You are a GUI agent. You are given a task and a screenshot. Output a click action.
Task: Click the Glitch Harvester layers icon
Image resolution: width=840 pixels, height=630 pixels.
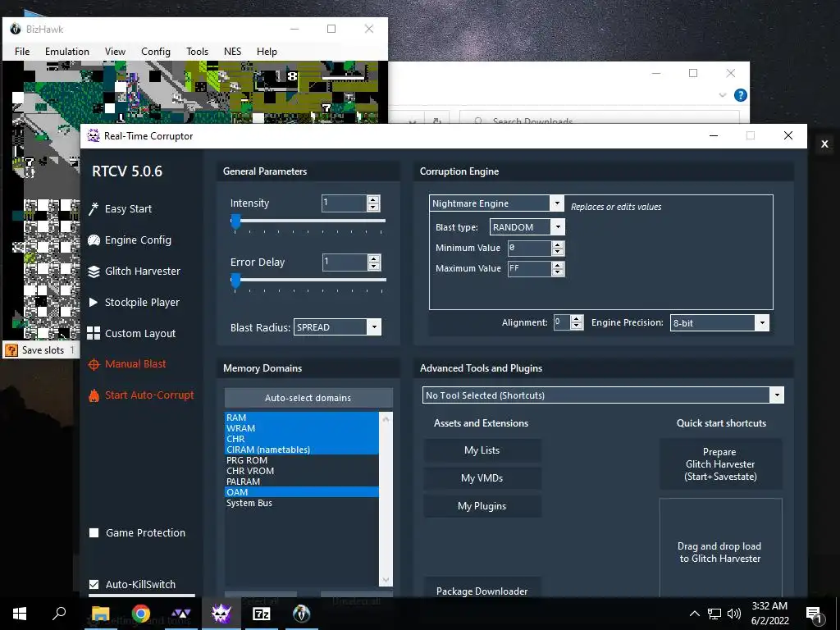[x=94, y=271]
